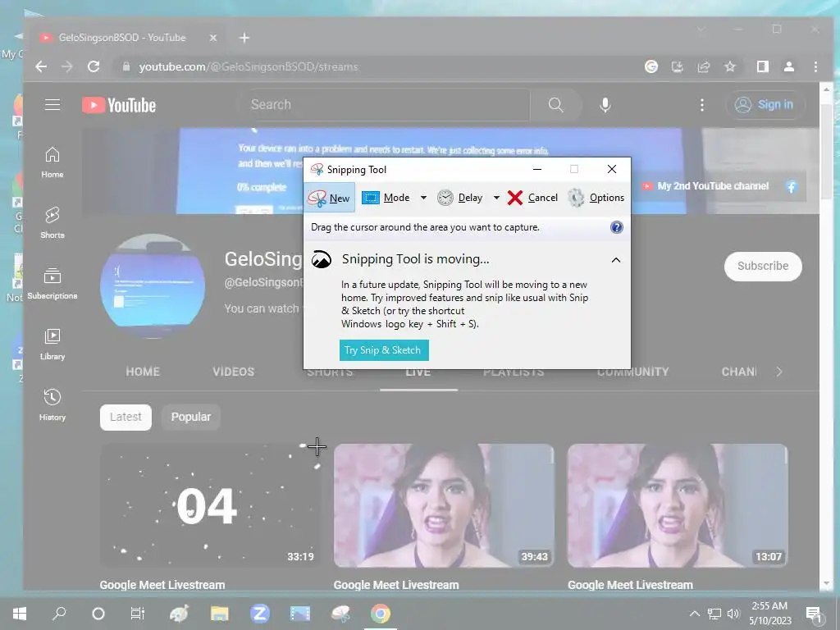Reload the Chrome page

click(x=94, y=66)
